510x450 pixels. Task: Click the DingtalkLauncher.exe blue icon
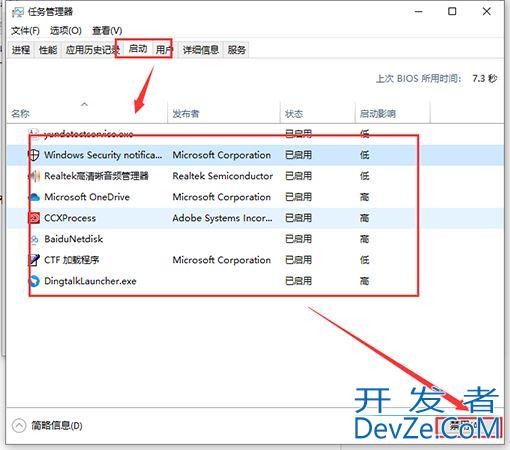[x=34, y=281]
